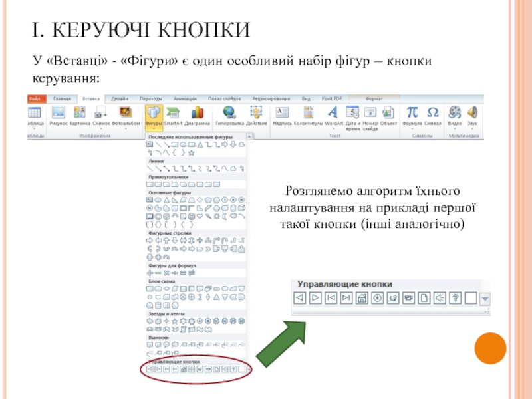Open the Формат contextual tab
This screenshot has width=532, height=399.
374,98
